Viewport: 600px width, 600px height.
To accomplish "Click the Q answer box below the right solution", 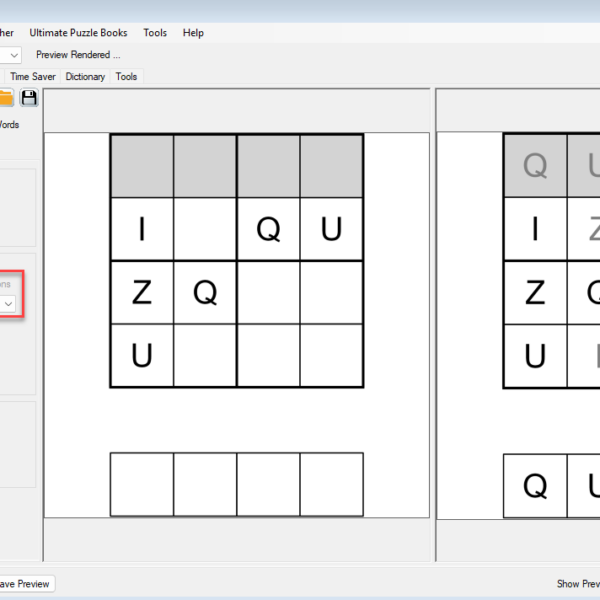I will click(535, 486).
